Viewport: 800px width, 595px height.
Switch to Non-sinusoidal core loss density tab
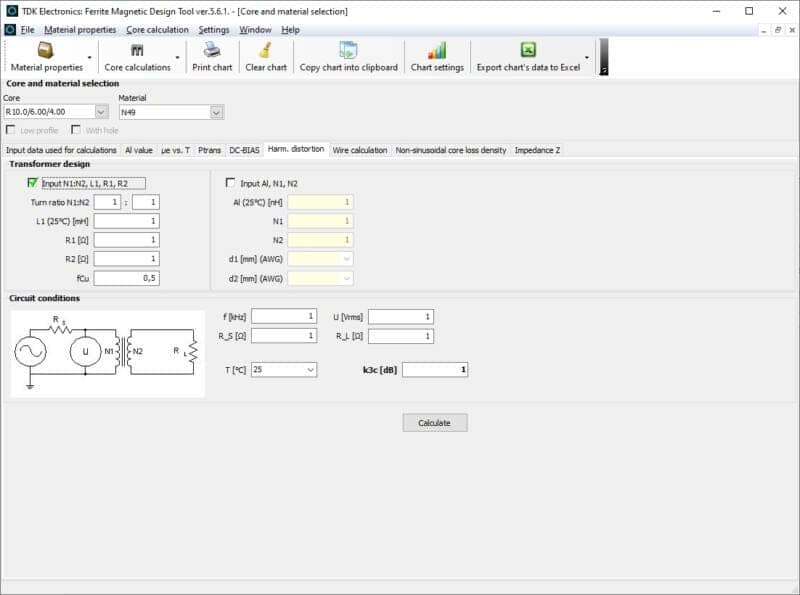(451, 150)
